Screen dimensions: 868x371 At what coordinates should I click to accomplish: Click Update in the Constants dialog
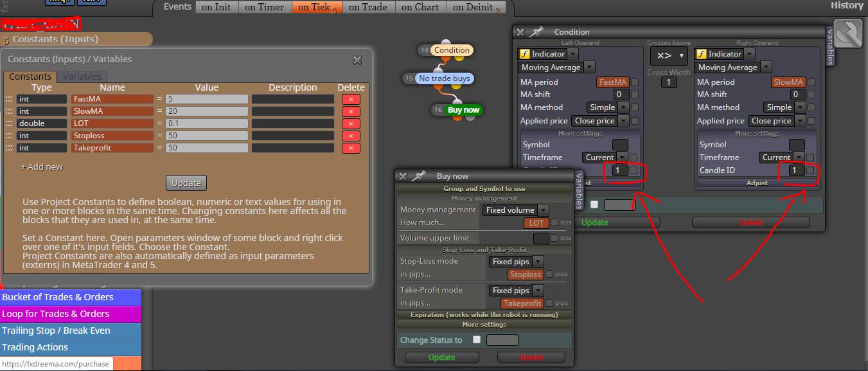point(186,183)
